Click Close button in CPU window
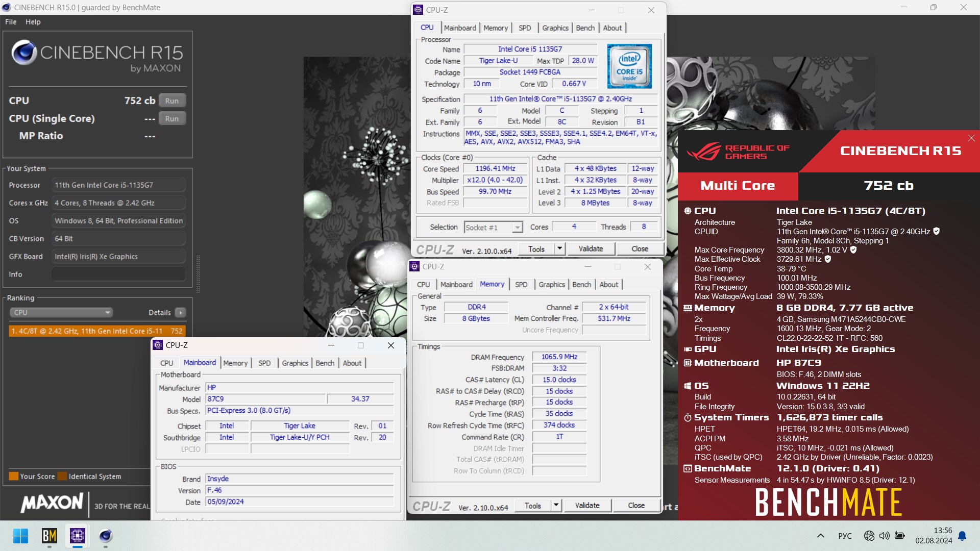The image size is (980, 551). click(x=640, y=249)
